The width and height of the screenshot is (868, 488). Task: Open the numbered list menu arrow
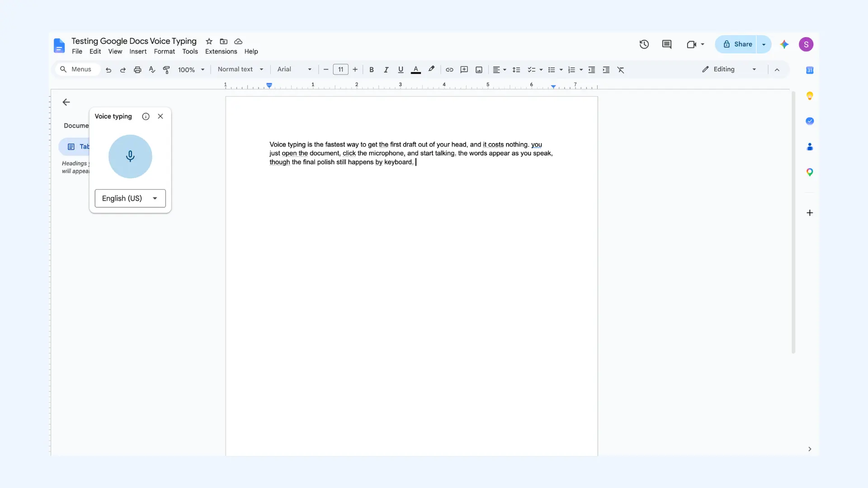pyautogui.click(x=581, y=70)
